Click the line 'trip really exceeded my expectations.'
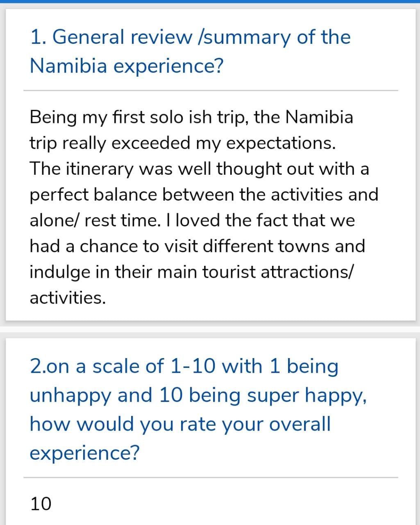The image size is (420, 525). 183,143
